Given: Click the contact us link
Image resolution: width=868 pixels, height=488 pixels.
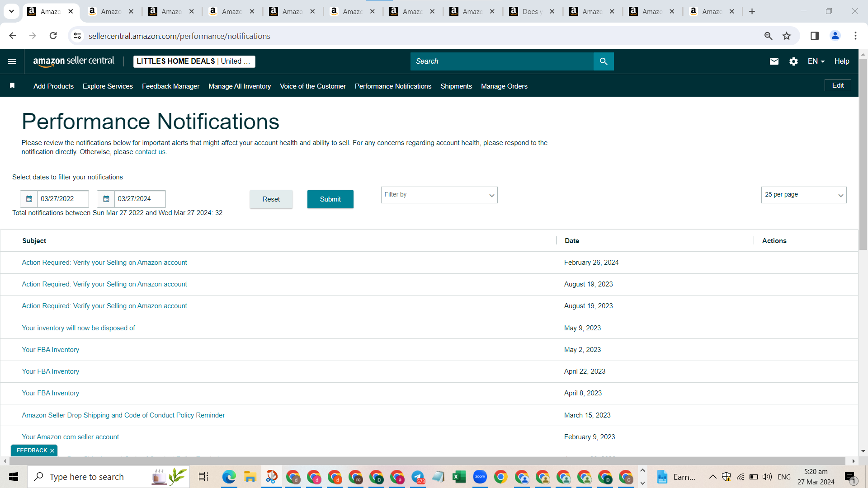Looking at the screenshot, I should point(150,152).
